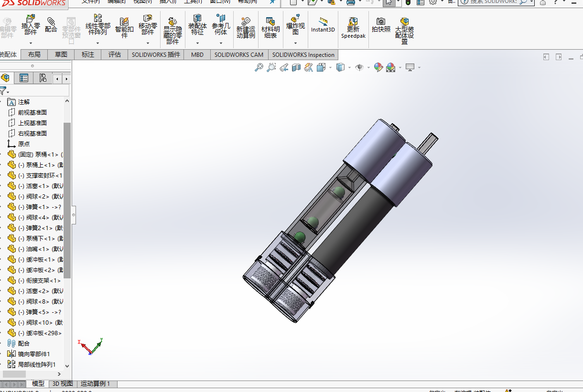Select Move Component (移动零部件) tool

click(148, 25)
